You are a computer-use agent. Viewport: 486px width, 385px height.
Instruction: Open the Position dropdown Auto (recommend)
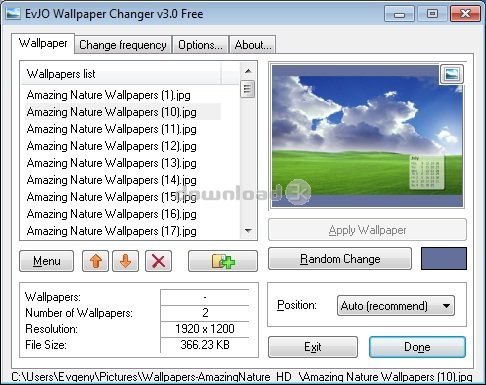pyautogui.click(x=396, y=305)
